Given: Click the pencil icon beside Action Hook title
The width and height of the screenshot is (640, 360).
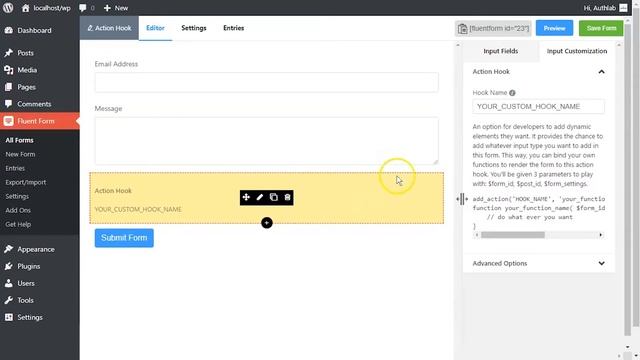Looking at the screenshot, I should (90, 28).
